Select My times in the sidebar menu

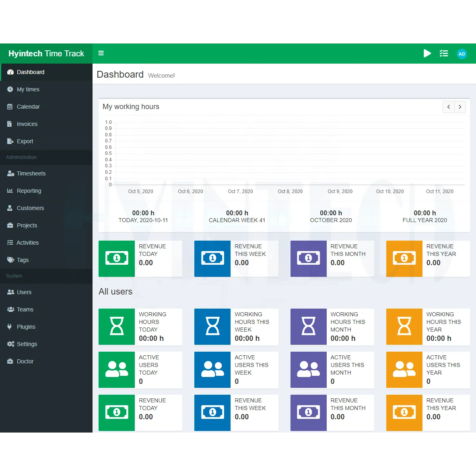[x=27, y=89]
